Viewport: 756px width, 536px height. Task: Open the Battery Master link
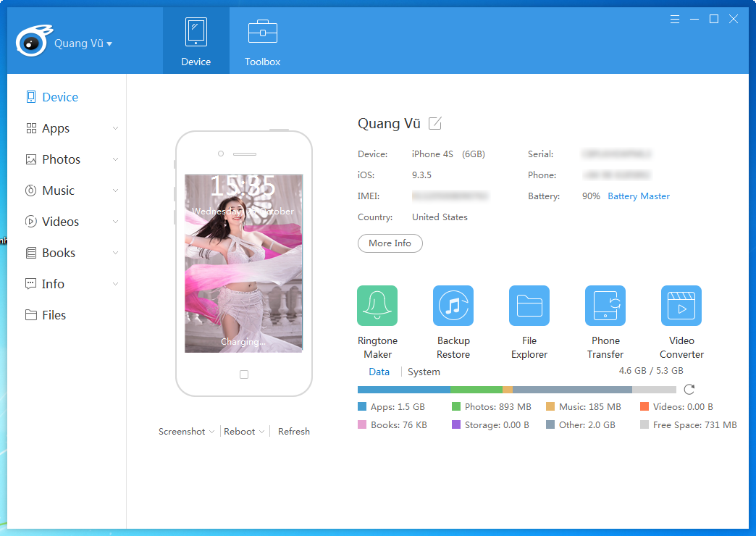point(639,196)
